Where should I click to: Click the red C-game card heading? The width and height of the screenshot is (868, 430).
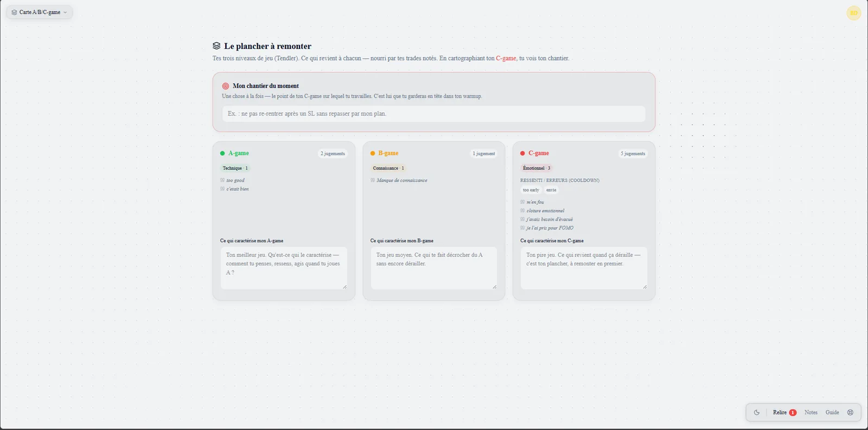click(539, 153)
